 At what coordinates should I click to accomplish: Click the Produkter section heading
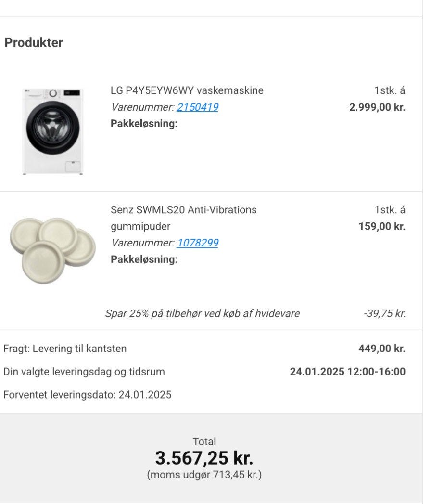(x=34, y=42)
